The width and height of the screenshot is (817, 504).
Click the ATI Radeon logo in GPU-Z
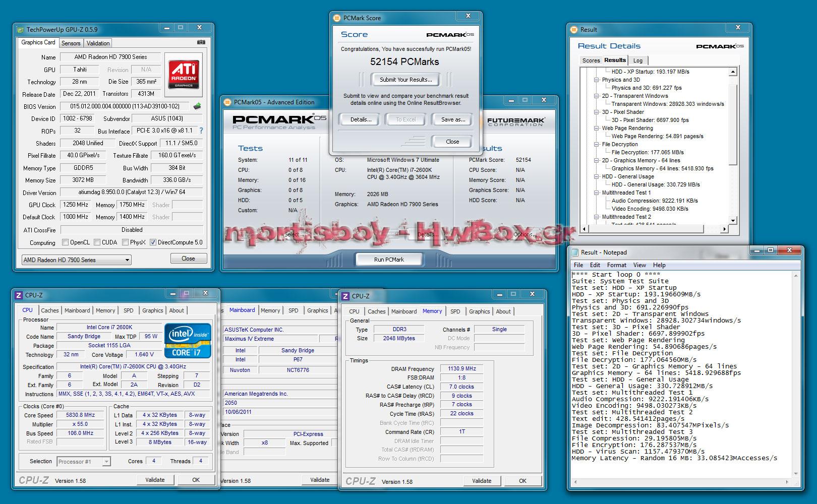tap(184, 75)
